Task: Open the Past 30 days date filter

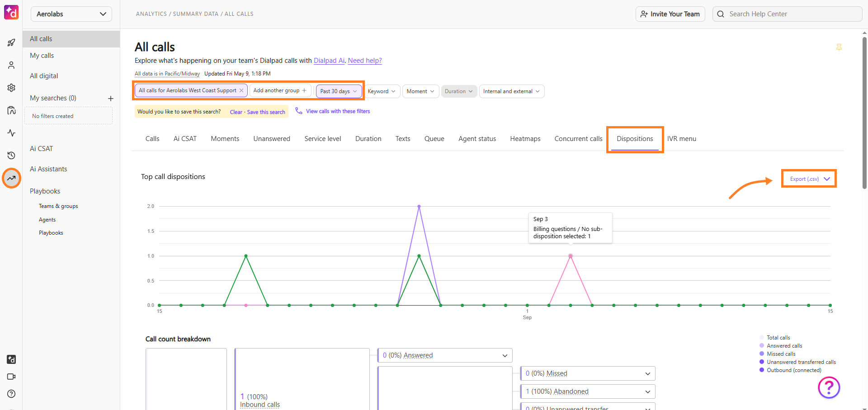Action: [339, 91]
